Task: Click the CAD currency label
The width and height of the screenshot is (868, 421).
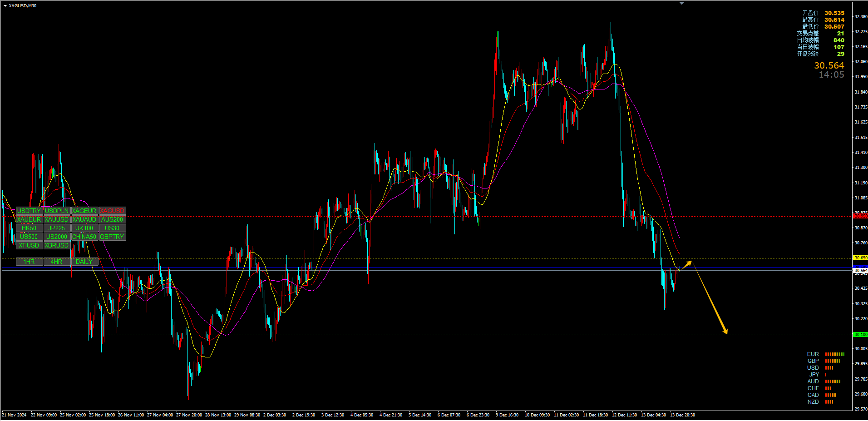Action: point(813,395)
